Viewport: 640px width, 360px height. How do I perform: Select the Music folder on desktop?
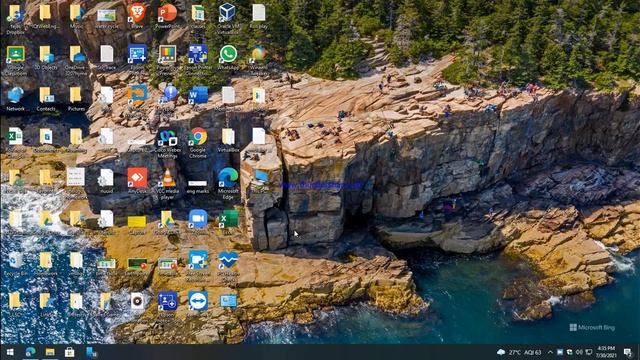tap(76, 16)
